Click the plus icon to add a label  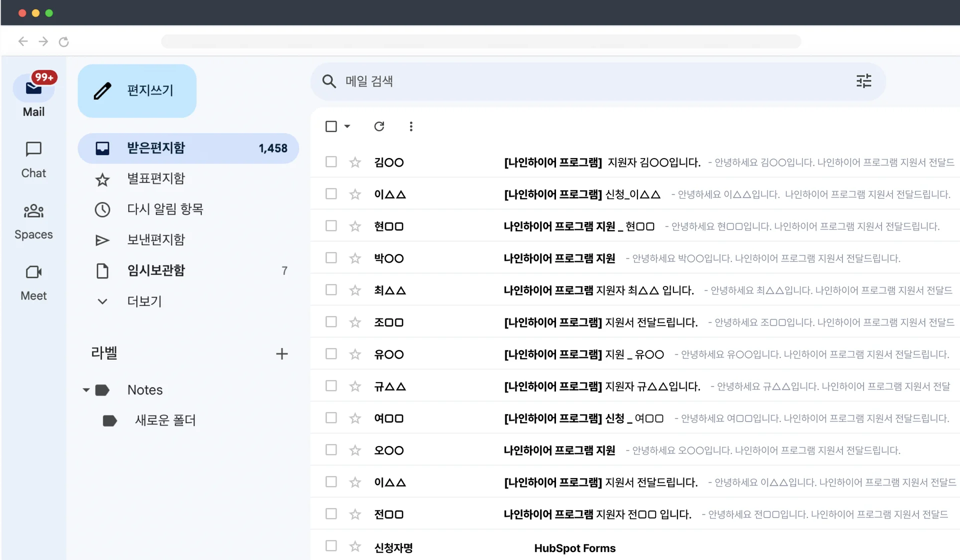281,354
